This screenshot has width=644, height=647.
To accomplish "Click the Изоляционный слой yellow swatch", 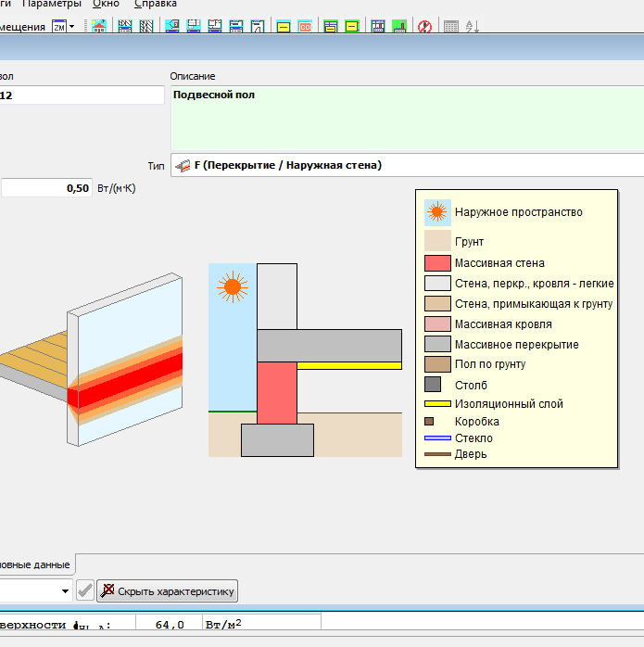I will click(x=437, y=403).
